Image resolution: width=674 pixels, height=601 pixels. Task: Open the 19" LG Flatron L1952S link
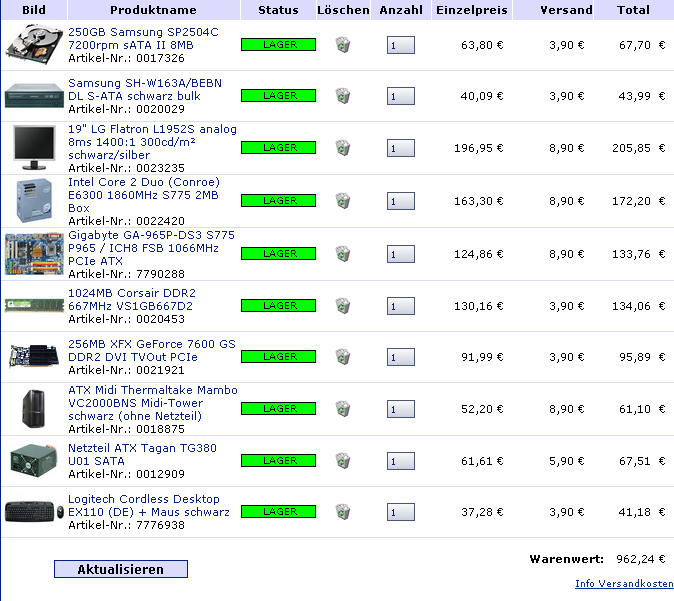tap(152, 142)
